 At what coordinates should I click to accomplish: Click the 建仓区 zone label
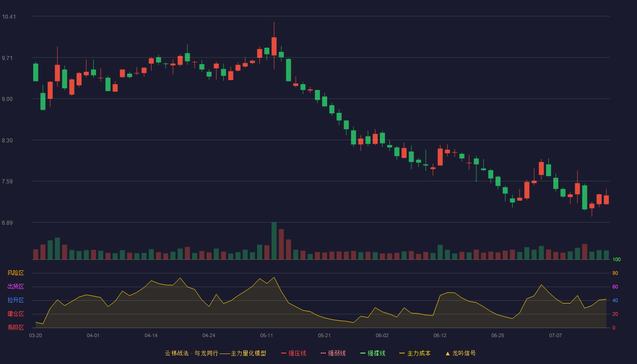tap(15, 314)
